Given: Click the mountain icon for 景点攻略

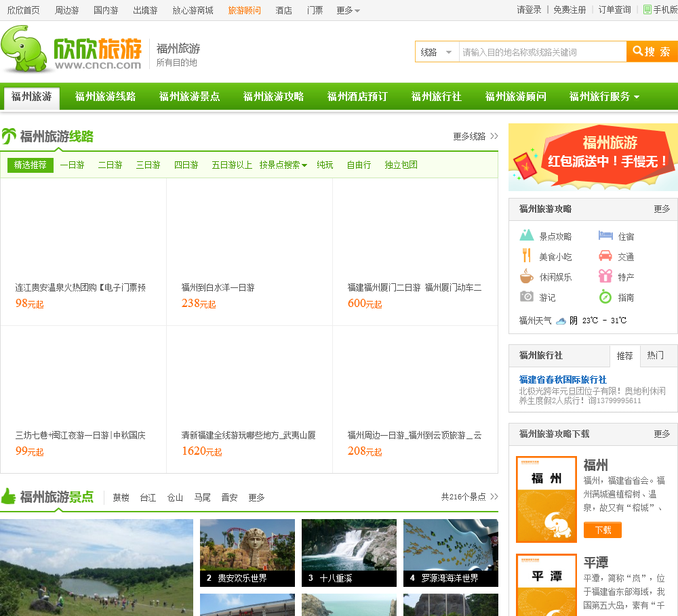Looking at the screenshot, I should 526,235.
